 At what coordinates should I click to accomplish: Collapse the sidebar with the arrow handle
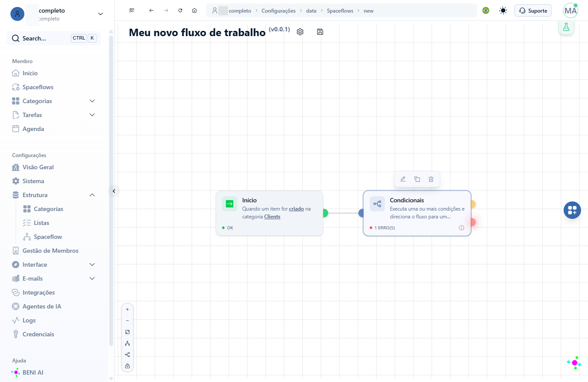click(x=114, y=191)
